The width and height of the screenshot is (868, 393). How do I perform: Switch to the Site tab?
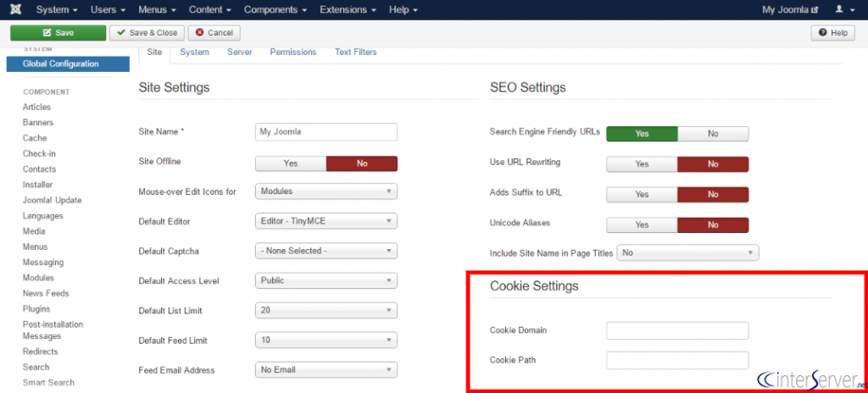point(154,52)
